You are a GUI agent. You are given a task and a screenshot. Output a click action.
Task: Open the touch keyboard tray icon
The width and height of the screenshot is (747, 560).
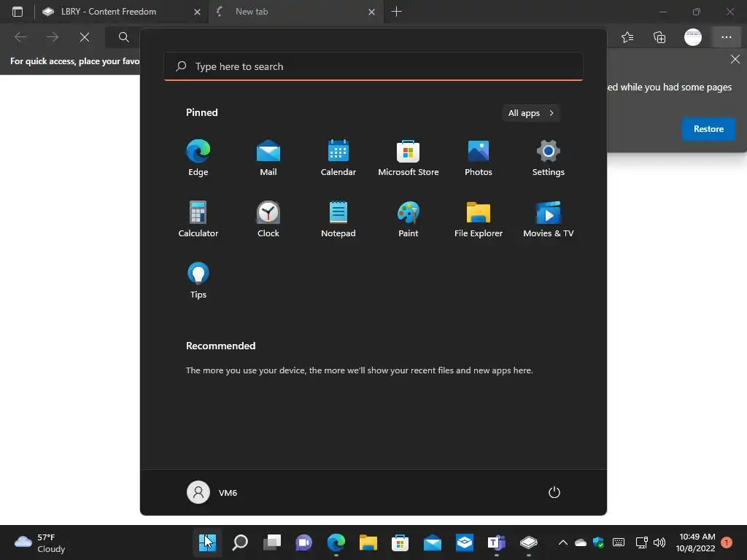[x=619, y=542]
